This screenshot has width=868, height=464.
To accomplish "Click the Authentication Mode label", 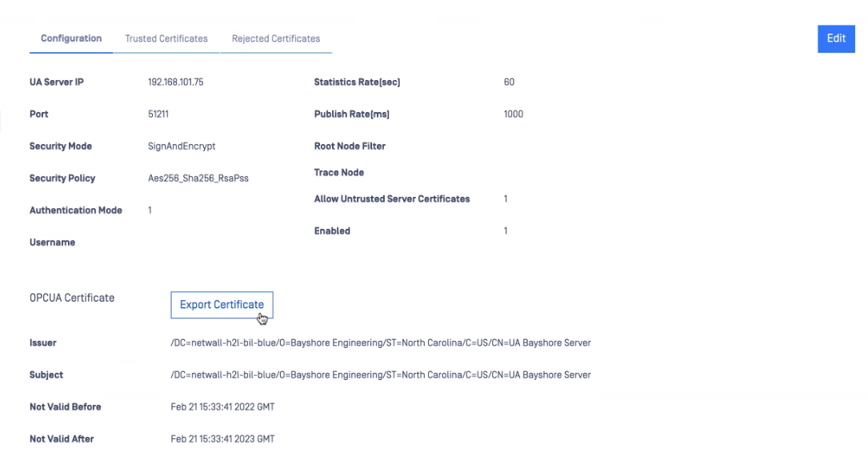I will [x=76, y=210].
